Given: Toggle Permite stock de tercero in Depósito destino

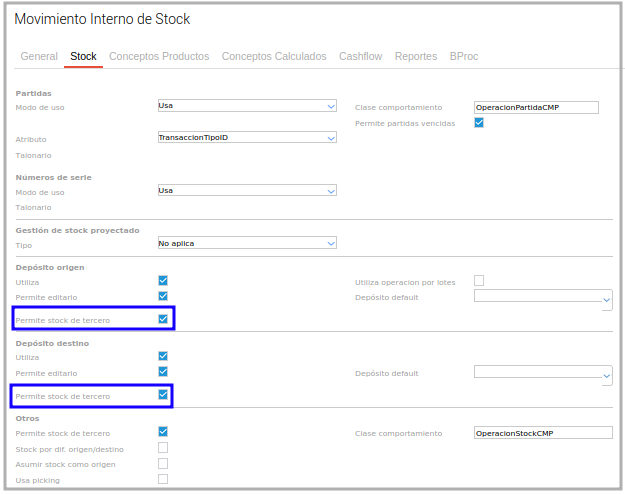Looking at the screenshot, I should coord(163,395).
